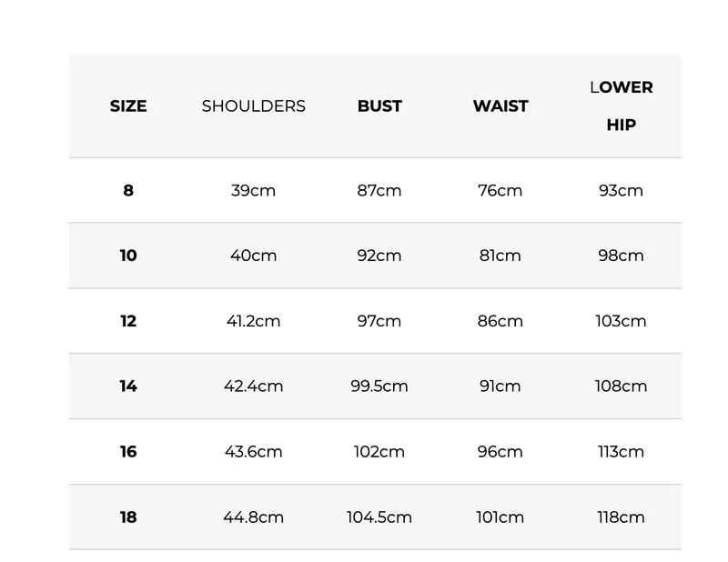The width and height of the screenshot is (728, 562).
Task: Select the 104.5cm bust measurement
Action: (x=379, y=517)
